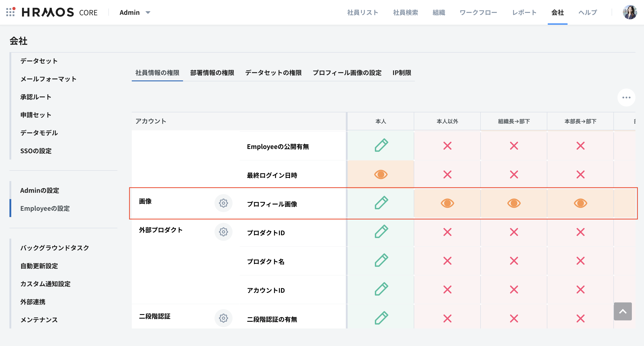Toggle eye icon for プロフィール画像 under 組織長→部下
Screen dimensions: 644x346
click(514, 203)
